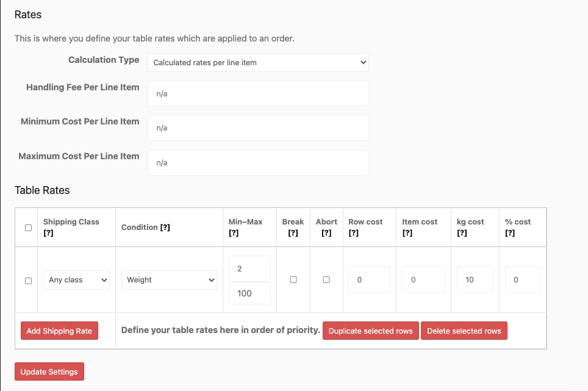Click the Add Shipping Rate button

(59, 331)
